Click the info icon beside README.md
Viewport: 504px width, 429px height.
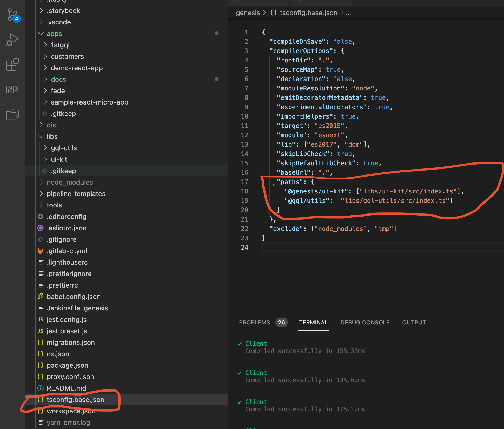pyautogui.click(x=41, y=388)
